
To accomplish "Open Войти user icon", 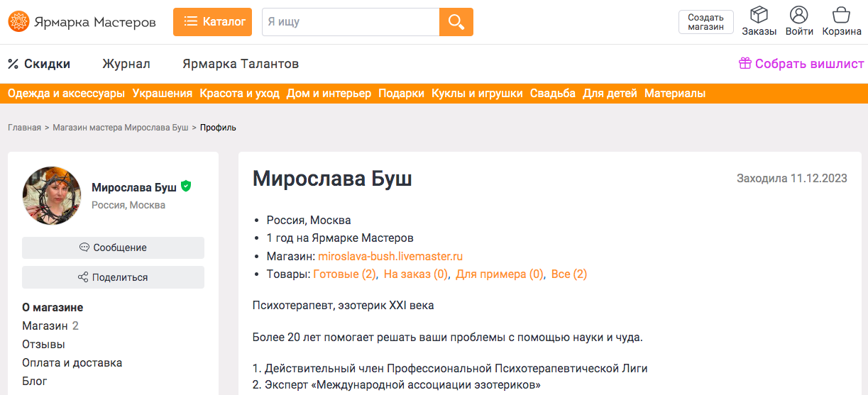I will click(799, 21).
